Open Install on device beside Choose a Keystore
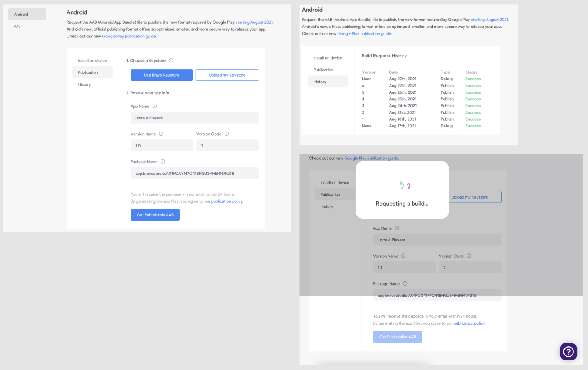 (92, 60)
